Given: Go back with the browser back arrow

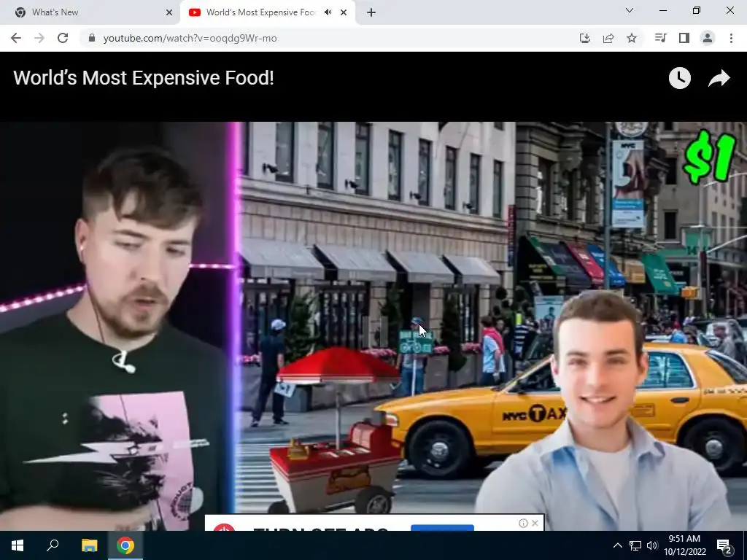Looking at the screenshot, I should click(16, 38).
